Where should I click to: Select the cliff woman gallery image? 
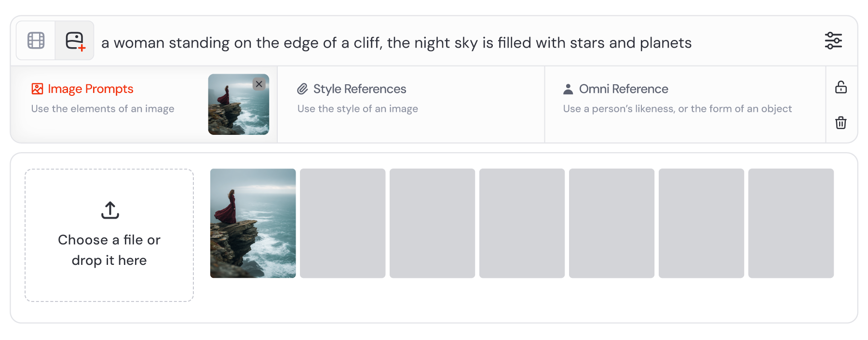253,223
